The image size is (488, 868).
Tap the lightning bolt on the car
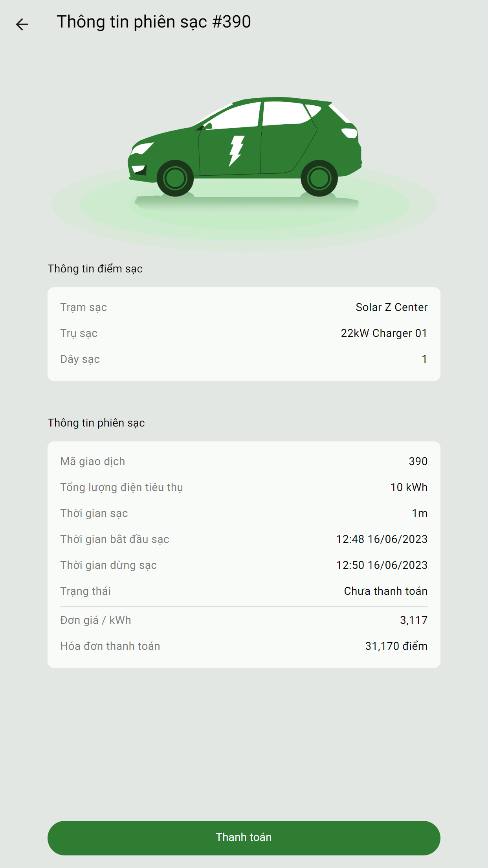coord(237,151)
